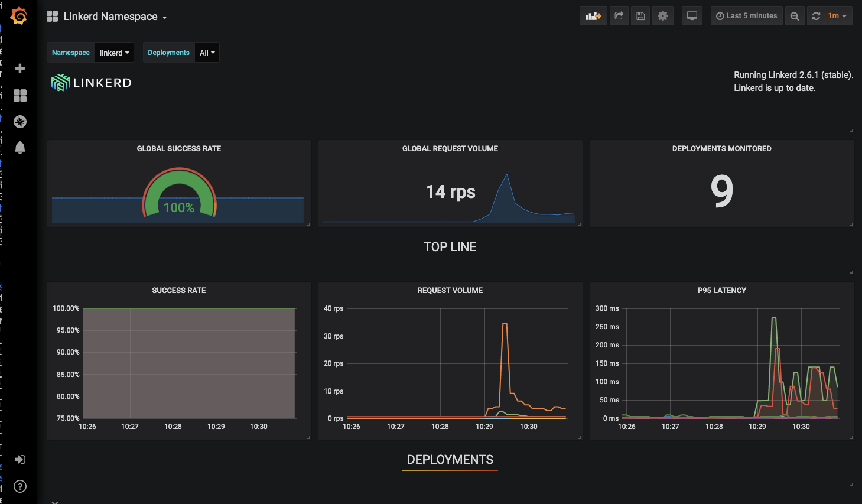Click the Running Linkerd 2.6.1 (stable) text
The image size is (862, 504).
click(x=793, y=75)
